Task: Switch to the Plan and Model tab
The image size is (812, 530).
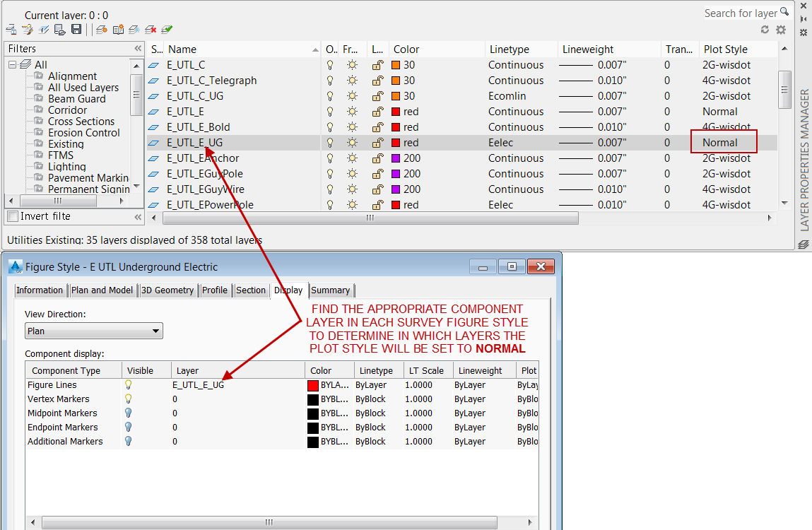Action: (x=102, y=290)
